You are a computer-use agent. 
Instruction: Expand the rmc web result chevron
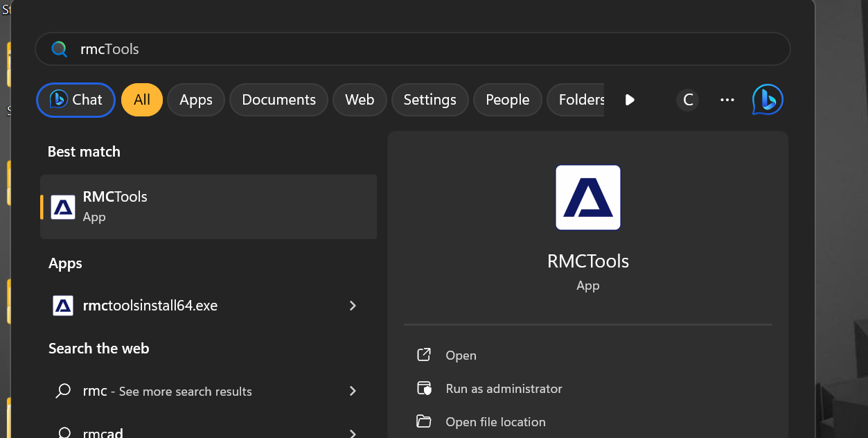tap(353, 392)
